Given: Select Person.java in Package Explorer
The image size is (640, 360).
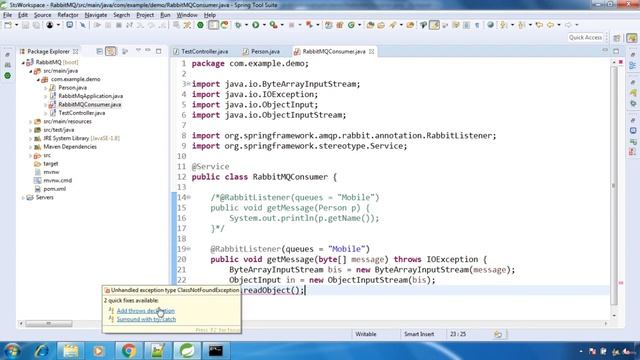Looking at the screenshot, I should pyautogui.click(x=72, y=88).
